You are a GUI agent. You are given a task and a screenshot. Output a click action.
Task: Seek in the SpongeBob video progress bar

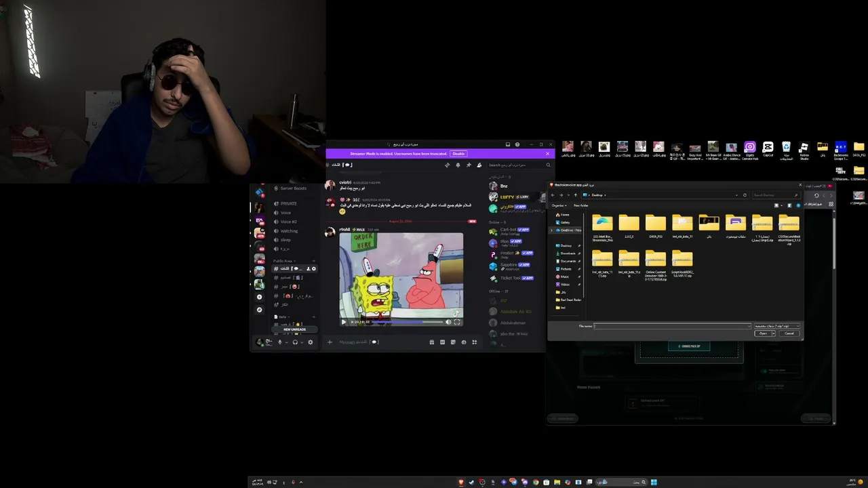click(407, 322)
